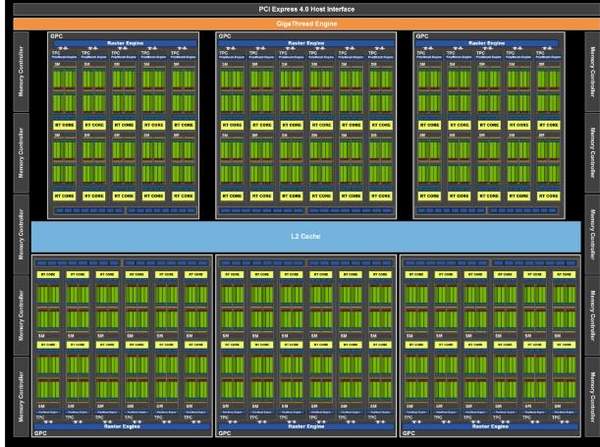Click the bottom Memory Controller on right side
The height and width of the screenshot is (447, 600).
pos(591,400)
